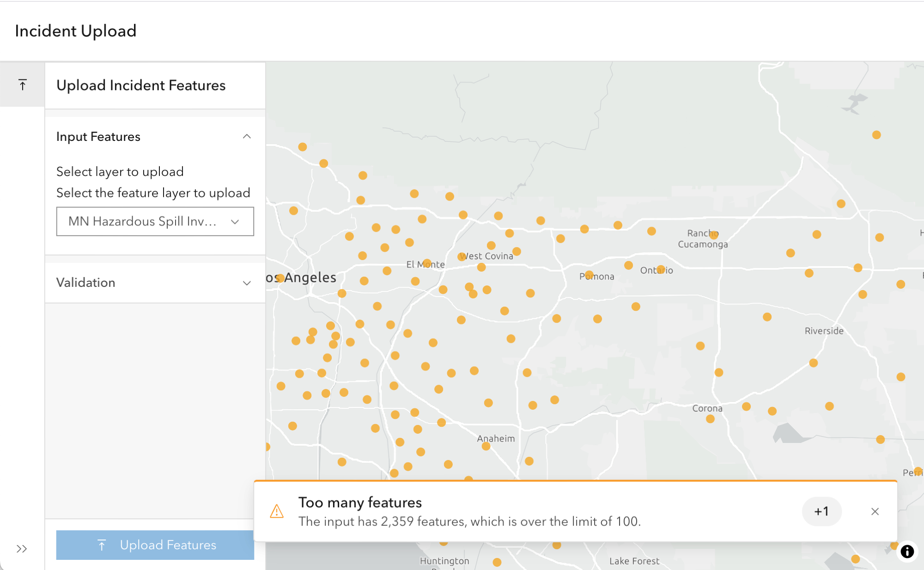Click the Validation section header text
The width and height of the screenshot is (924, 570).
coord(86,282)
